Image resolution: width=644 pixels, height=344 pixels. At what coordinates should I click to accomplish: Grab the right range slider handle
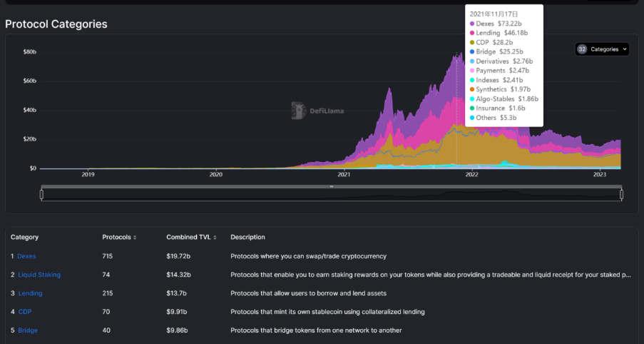(x=621, y=194)
